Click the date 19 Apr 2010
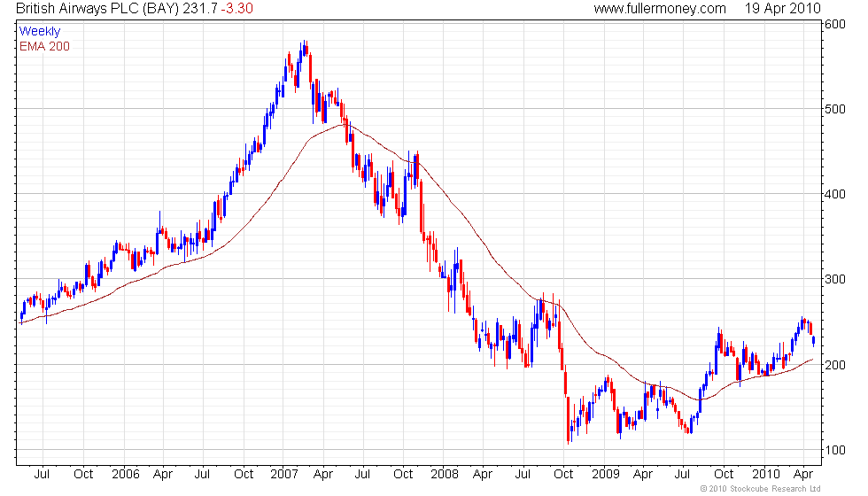The height and width of the screenshot is (496, 868). [782, 9]
